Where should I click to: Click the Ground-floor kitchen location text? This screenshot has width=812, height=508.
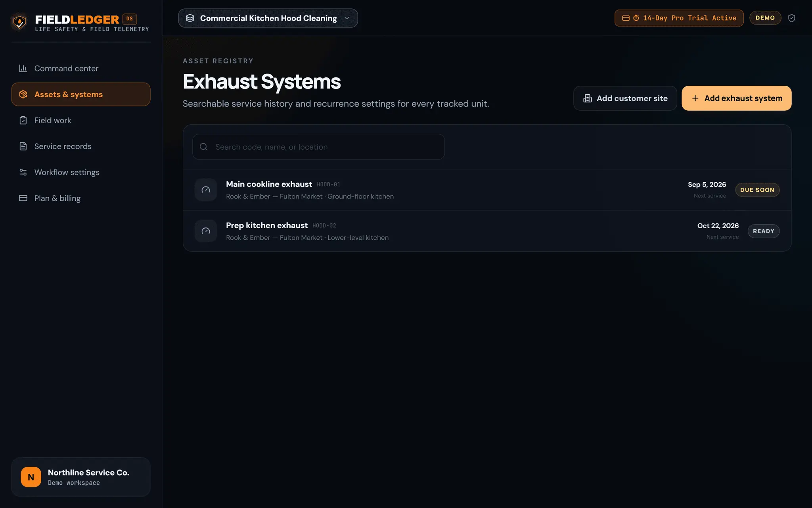pyautogui.click(x=360, y=196)
